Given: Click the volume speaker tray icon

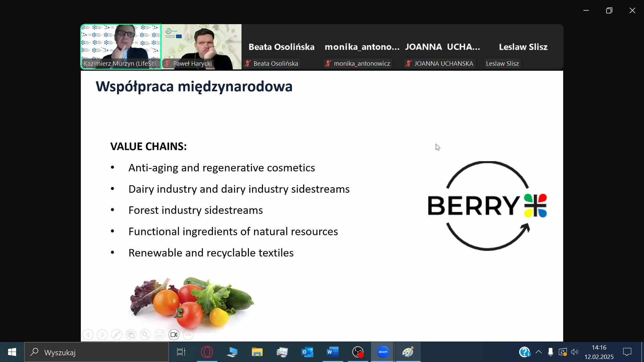Looking at the screenshot, I should tap(575, 352).
